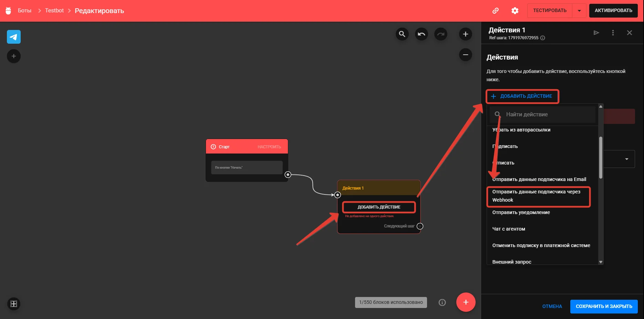Click the Следующий шаг output connector
644x319 pixels.
pos(420,226)
